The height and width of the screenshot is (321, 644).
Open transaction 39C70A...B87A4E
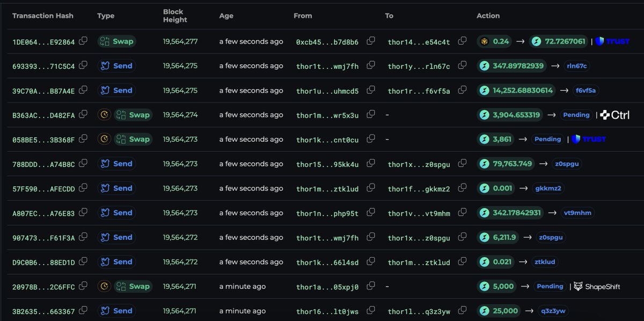43,91
